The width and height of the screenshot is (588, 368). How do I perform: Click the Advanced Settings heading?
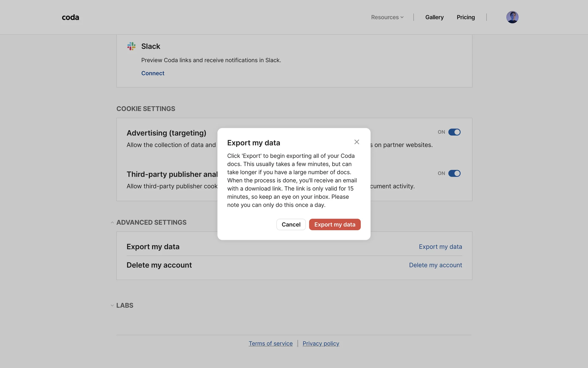tap(151, 223)
